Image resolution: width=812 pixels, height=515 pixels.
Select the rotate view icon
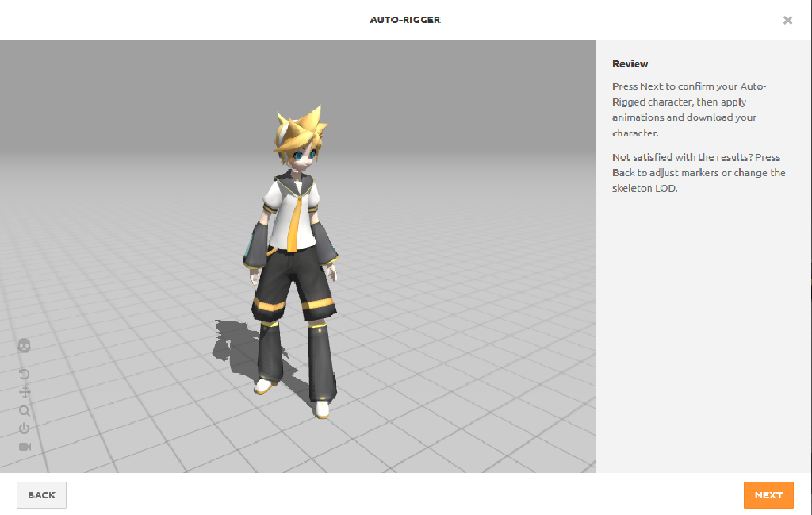[x=24, y=374]
